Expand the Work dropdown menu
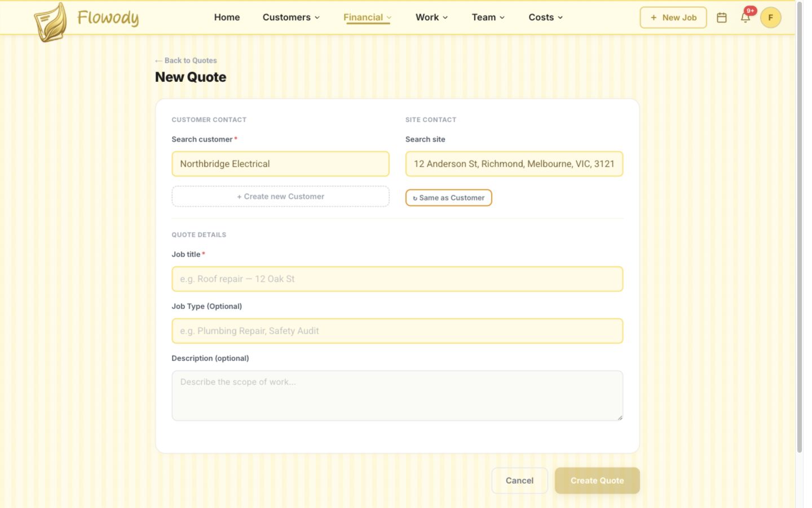The height and width of the screenshot is (508, 812). coord(431,17)
